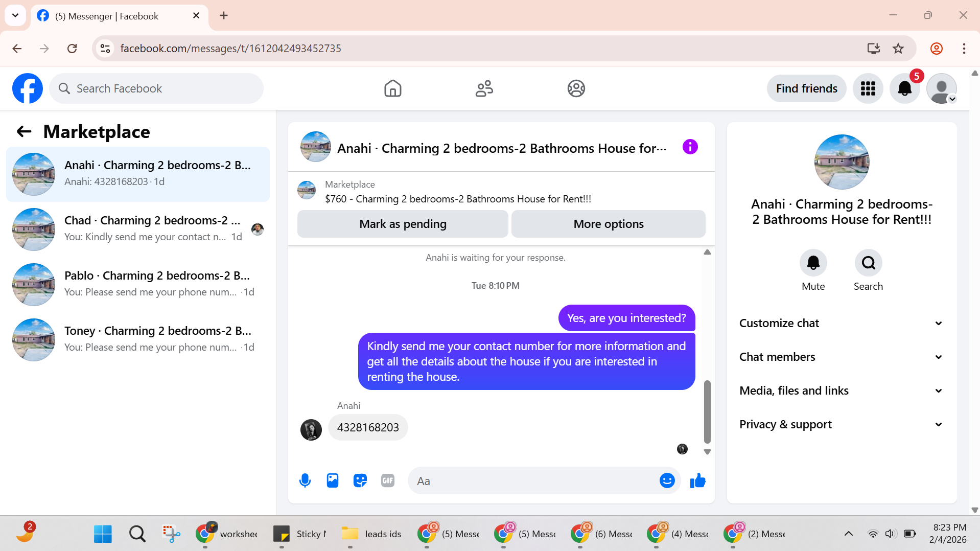
Task: Expand Chat members section
Action: point(841,357)
